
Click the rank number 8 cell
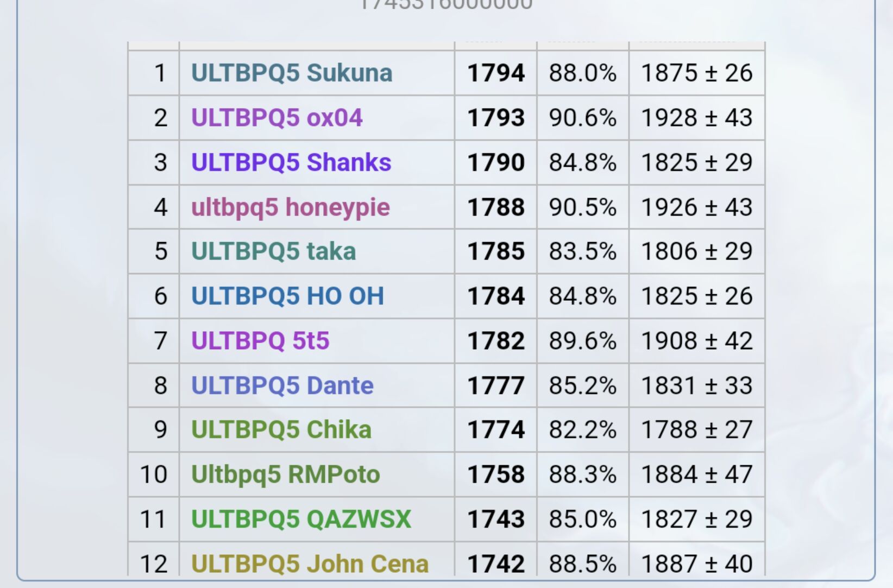tap(160, 385)
